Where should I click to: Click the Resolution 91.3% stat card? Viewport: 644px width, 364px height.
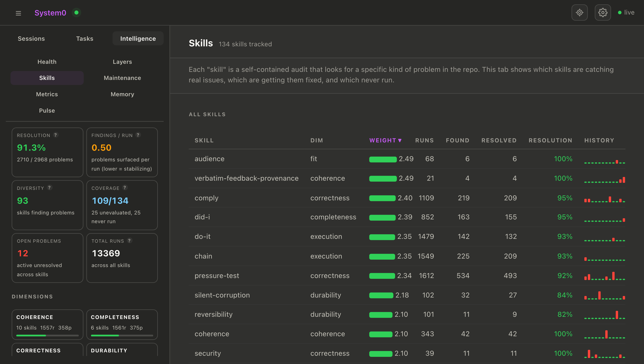coord(47,152)
